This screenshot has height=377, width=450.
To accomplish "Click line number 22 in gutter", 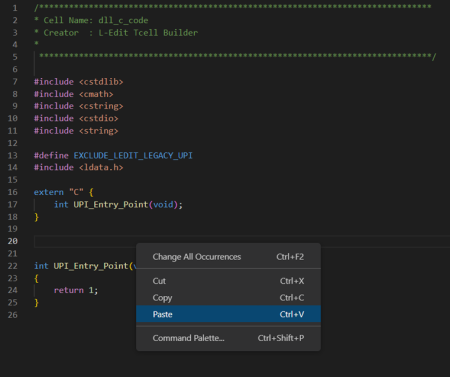I will 13,266.
